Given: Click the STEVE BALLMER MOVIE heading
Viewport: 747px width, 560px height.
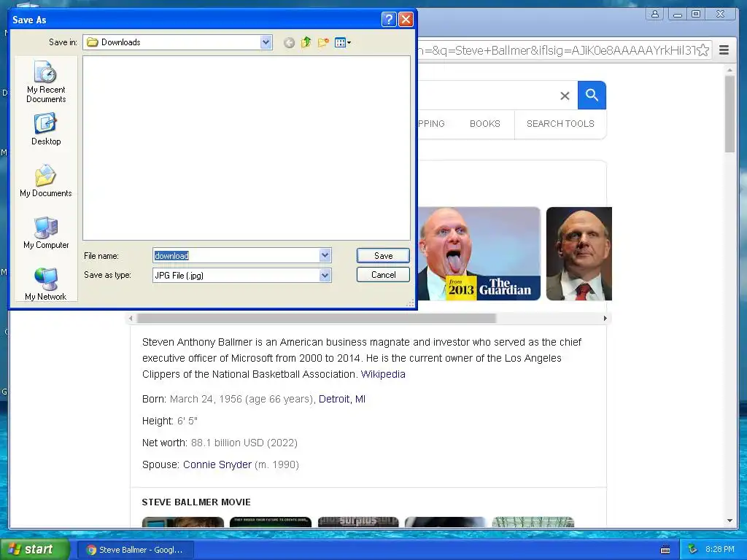Looking at the screenshot, I should pos(196,502).
